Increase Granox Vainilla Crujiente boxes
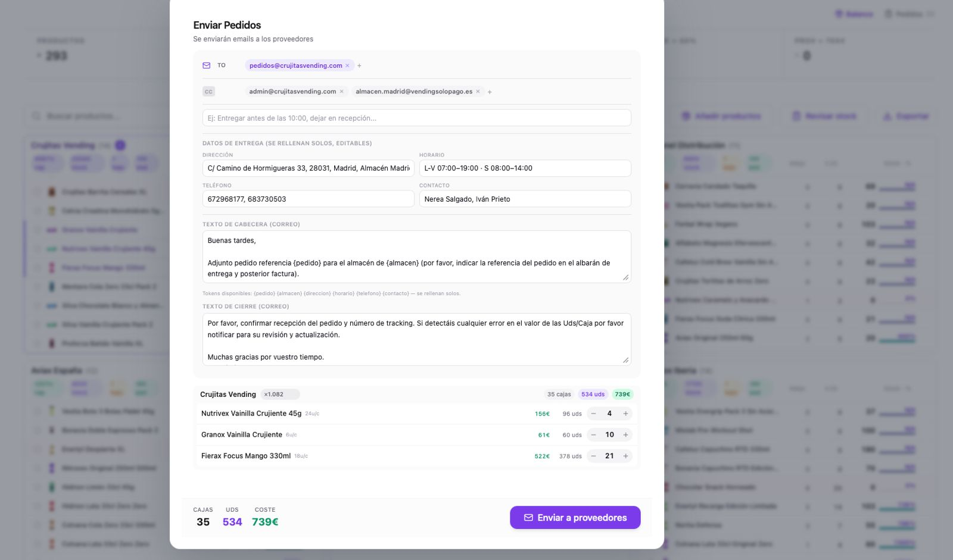The image size is (953, 560). (625, 435)
